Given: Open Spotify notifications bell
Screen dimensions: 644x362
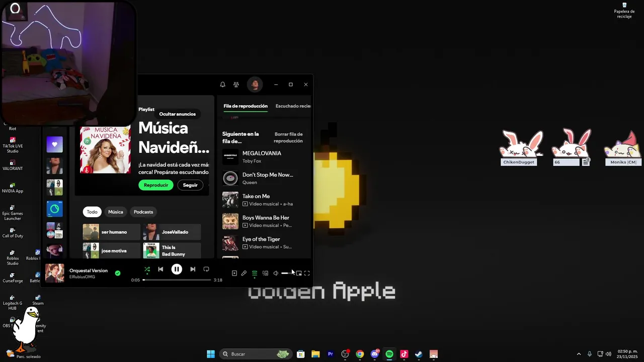Looking at the screenshot, I should tap(222, 84).
